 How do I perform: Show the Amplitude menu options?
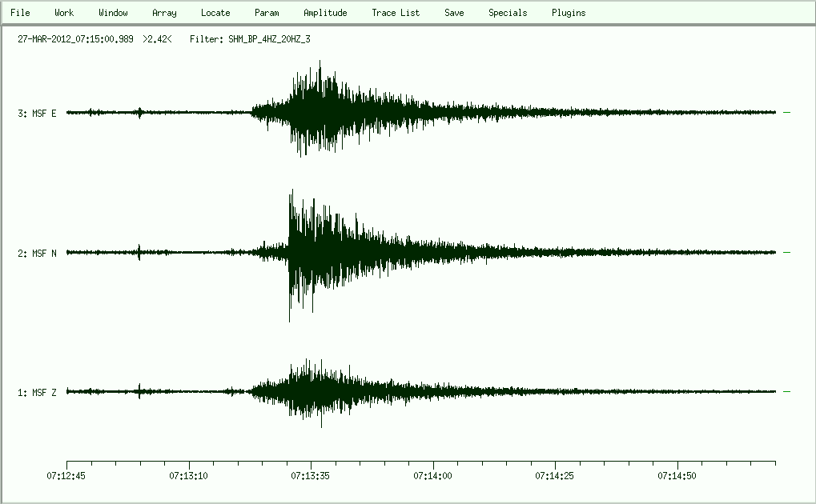coord(325,13)
